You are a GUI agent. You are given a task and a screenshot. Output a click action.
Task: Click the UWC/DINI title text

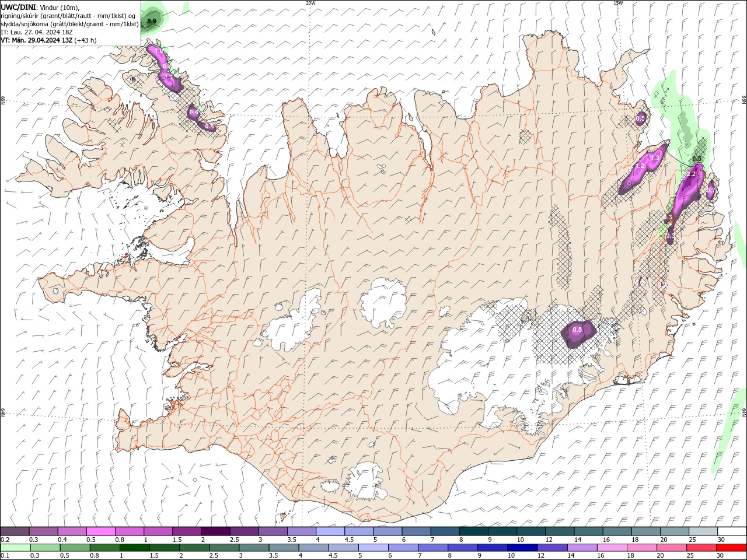click(x=18, y=7)
